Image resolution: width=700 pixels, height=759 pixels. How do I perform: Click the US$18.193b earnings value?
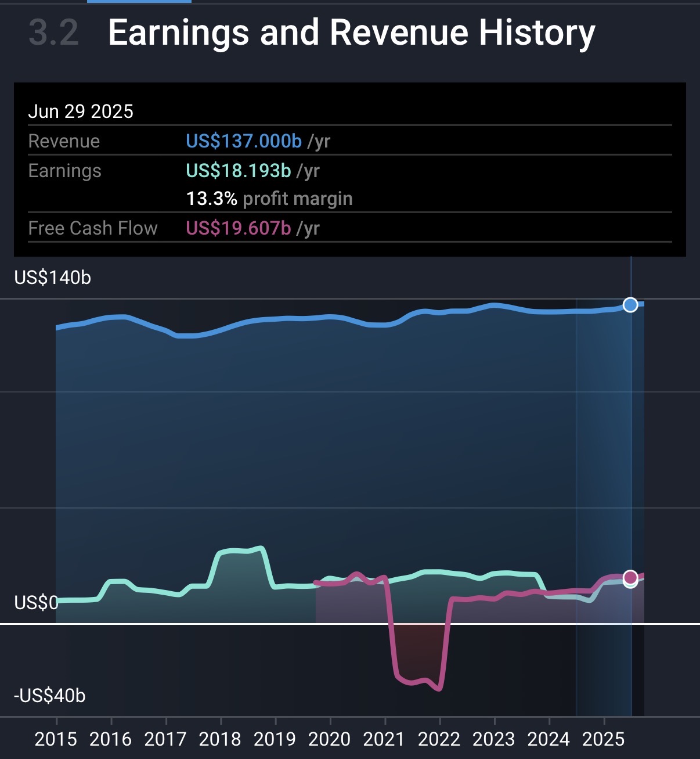(238, 171)
